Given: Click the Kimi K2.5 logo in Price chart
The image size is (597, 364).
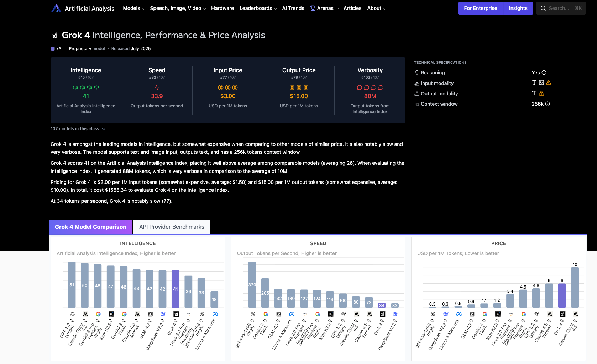Looking at the screenshot, I should point(498,314).
